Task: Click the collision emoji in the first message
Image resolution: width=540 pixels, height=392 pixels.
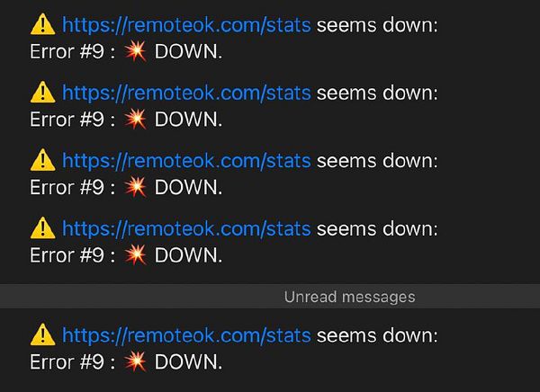Action: pos(136,51)
